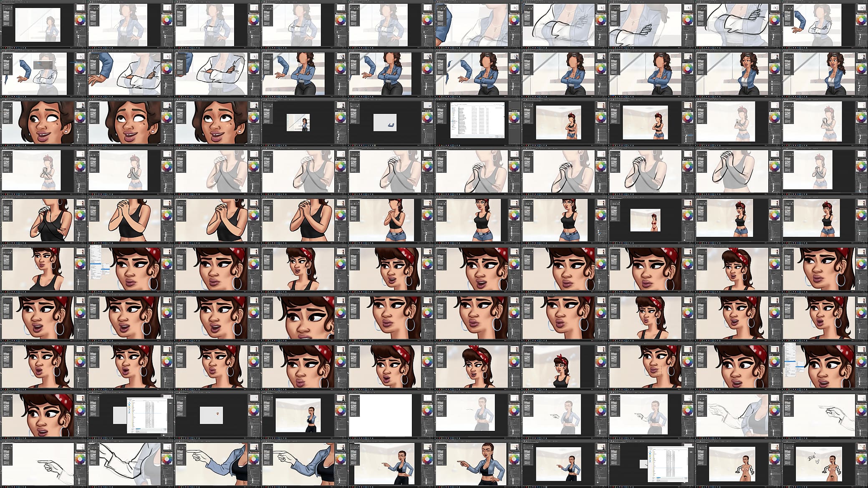The width and height of the screenshot is (868, 488).
Task: Click the color wheel in the tiny-red-mark frame
Action: pyautogui.click(x=253, y=411)
